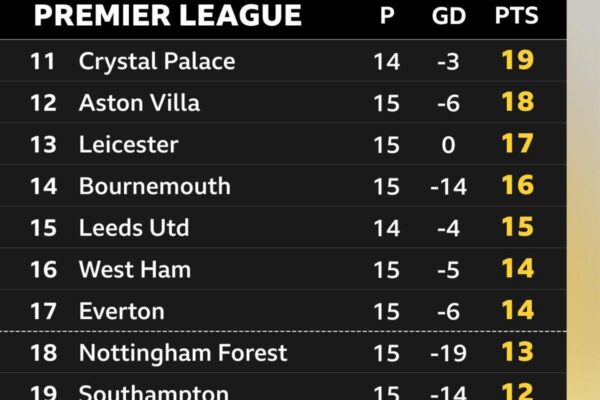Image resolution: width=600 pixels, height=400 pixels.
Task: Click the Premier League table heading
Action: coord(168,15)
